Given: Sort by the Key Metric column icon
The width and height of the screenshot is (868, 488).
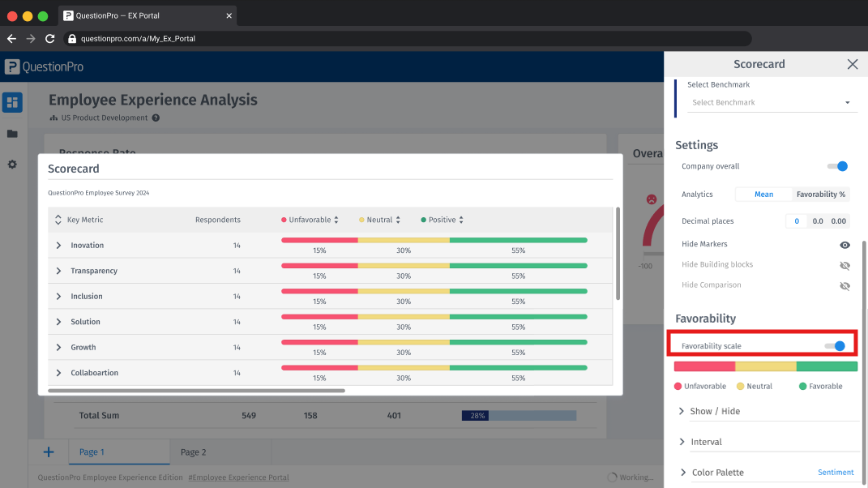Looking at the screenshot, I should tap(58, 220).
